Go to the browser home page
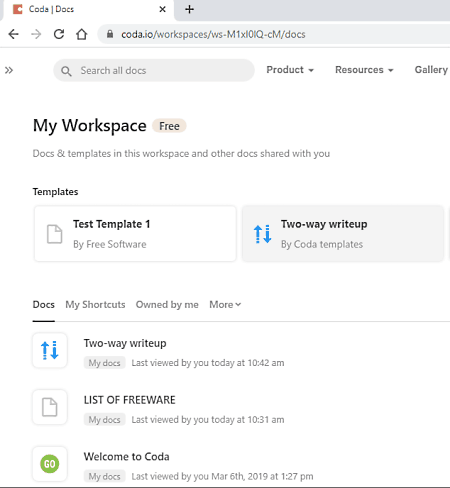The image size is (450, 488). point(82,34)
